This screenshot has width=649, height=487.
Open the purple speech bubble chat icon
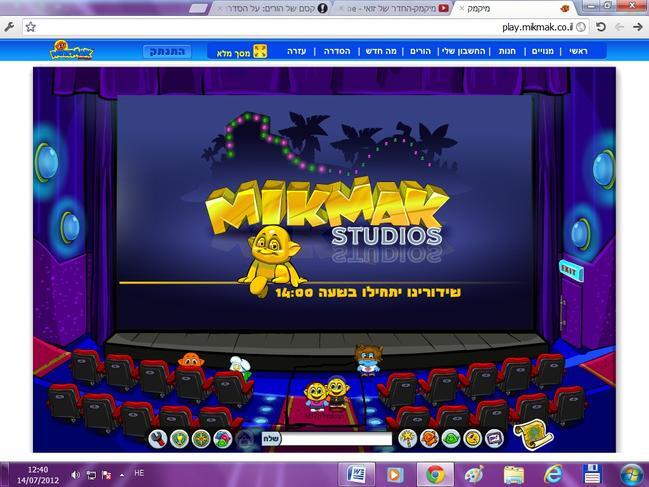click(x=494, y=439)
